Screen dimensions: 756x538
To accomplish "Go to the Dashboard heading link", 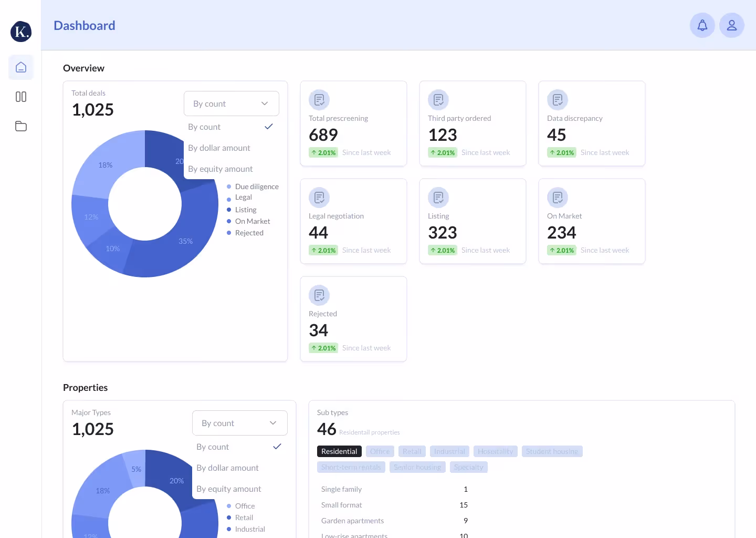I will click(84, 25).
